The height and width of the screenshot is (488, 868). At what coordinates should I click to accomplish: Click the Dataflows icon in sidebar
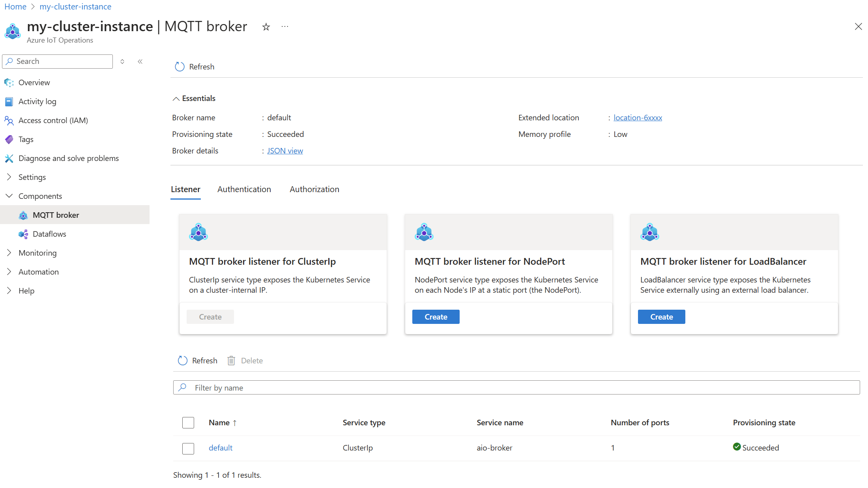(24, 234)
